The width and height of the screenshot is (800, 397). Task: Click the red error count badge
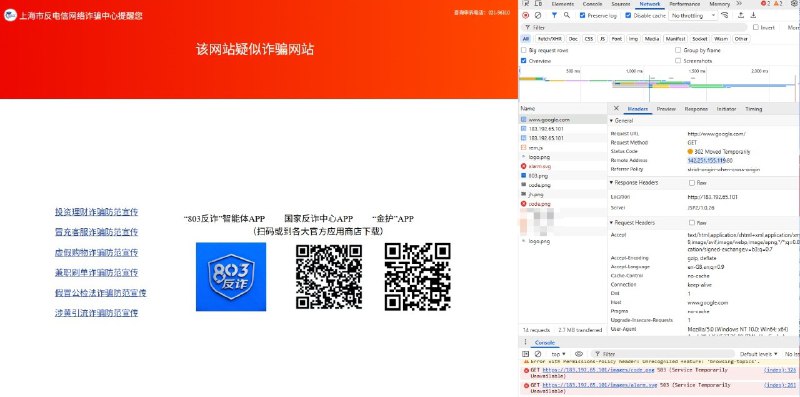(766, 4)
